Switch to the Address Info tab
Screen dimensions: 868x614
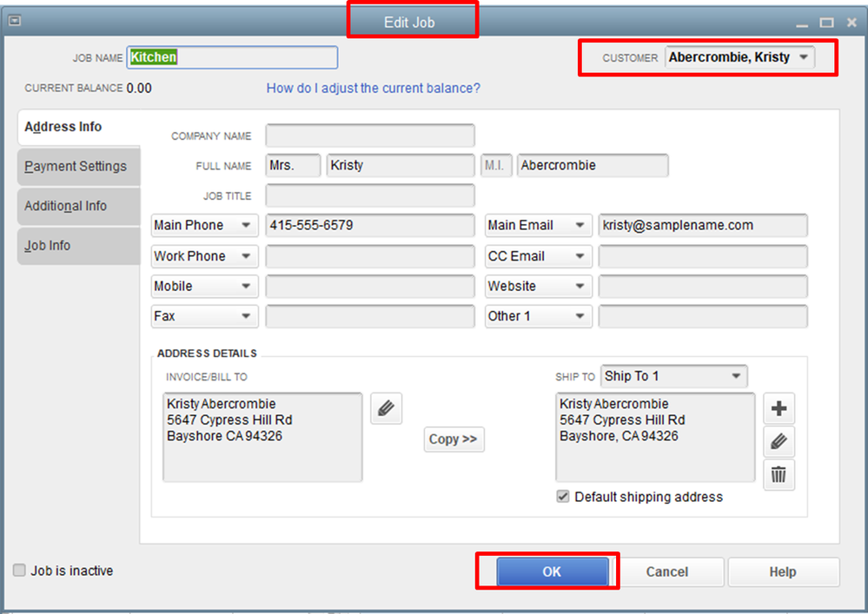[x=78, y=127]
